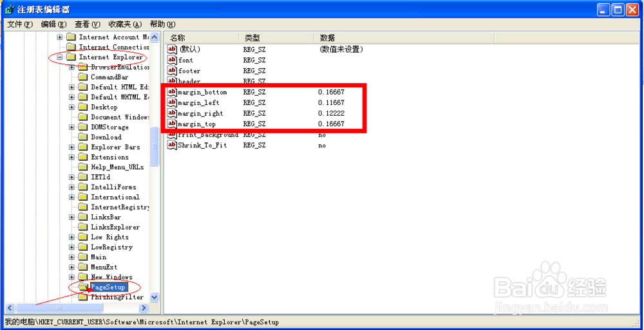The image size is (644, 330).
Task: Select the Print_Background value name
Action: 208,134
